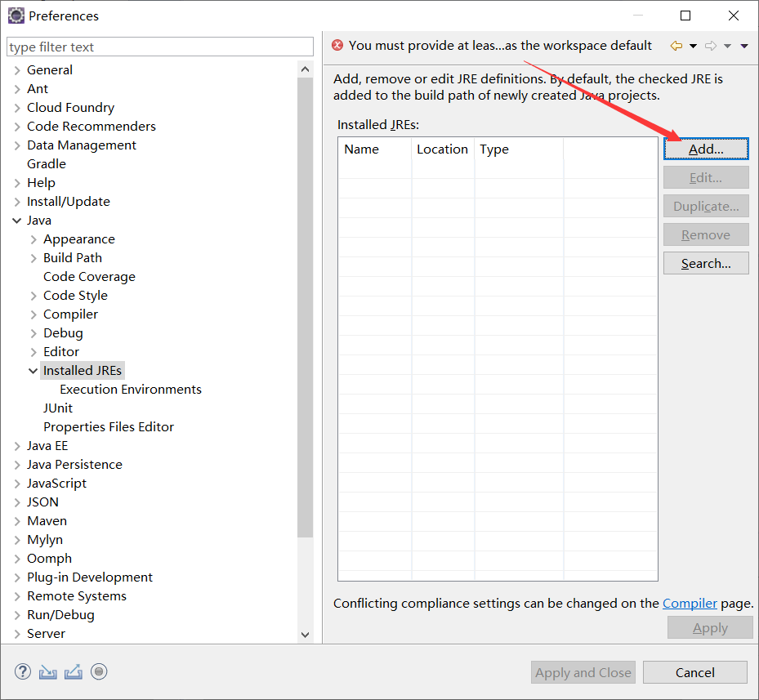Select the Java EE item

coord(47,446)
